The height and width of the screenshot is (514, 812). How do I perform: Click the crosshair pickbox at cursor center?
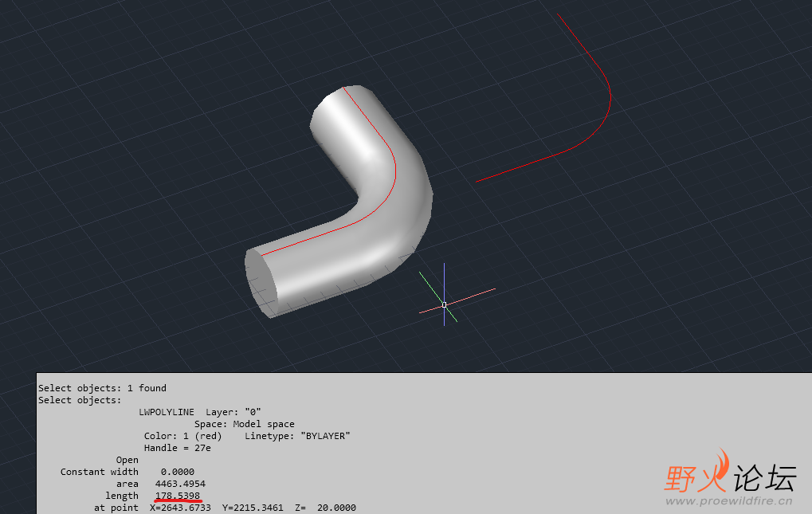point(445,305)
